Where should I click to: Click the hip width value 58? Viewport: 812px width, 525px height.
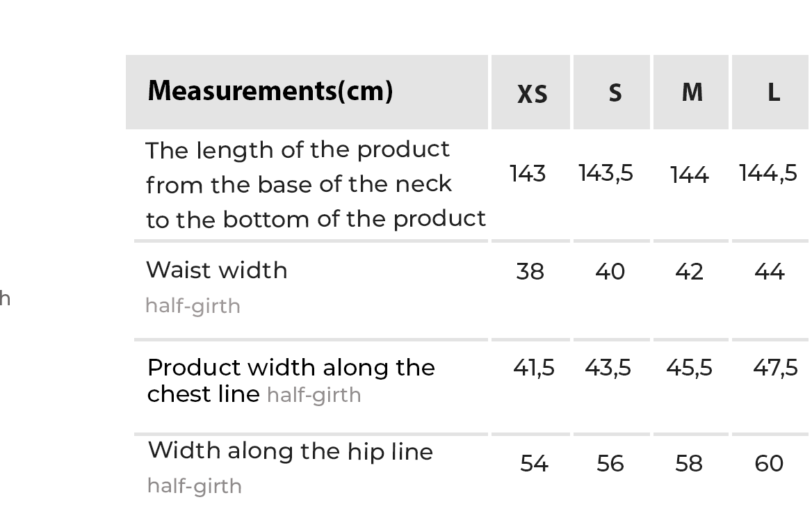click(689, 464)
